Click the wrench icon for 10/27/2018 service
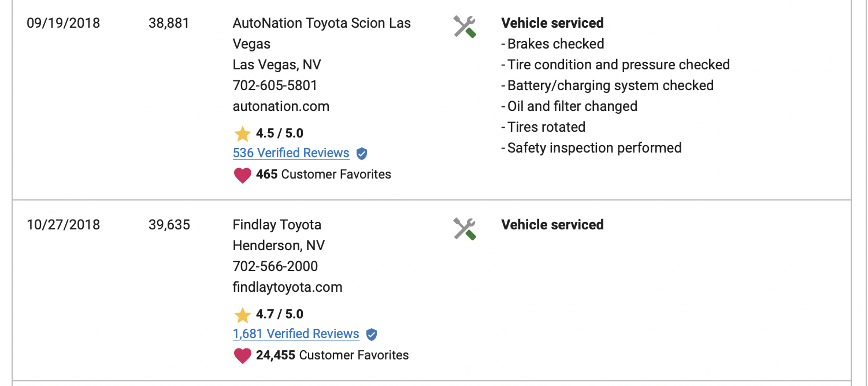The image size is (868, 386). point(465,228)
